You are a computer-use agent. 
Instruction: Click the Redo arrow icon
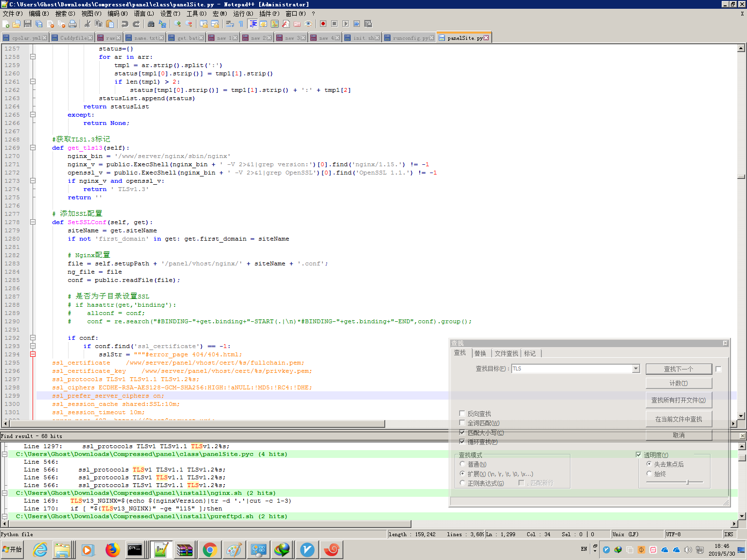pos(136,24)
